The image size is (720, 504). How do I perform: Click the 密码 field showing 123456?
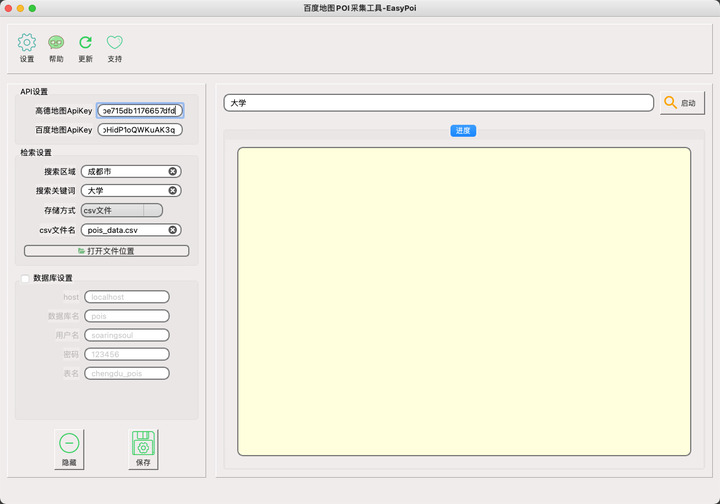(127, 354)
